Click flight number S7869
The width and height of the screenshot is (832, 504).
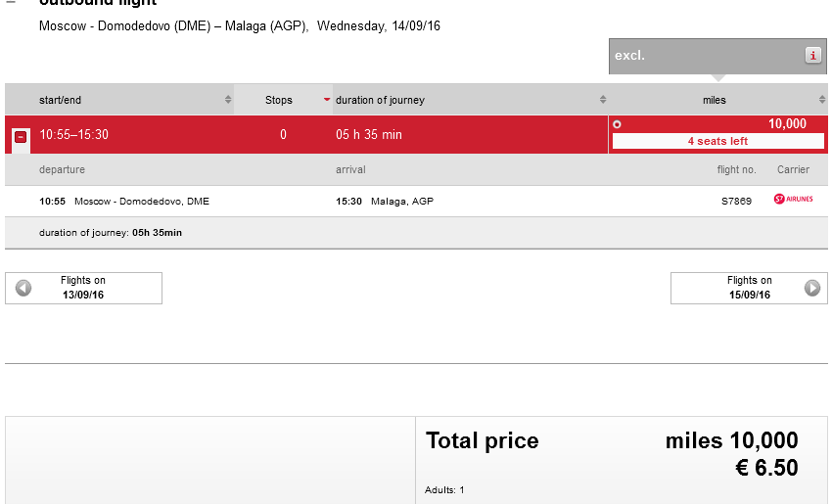tap(736, 201)
